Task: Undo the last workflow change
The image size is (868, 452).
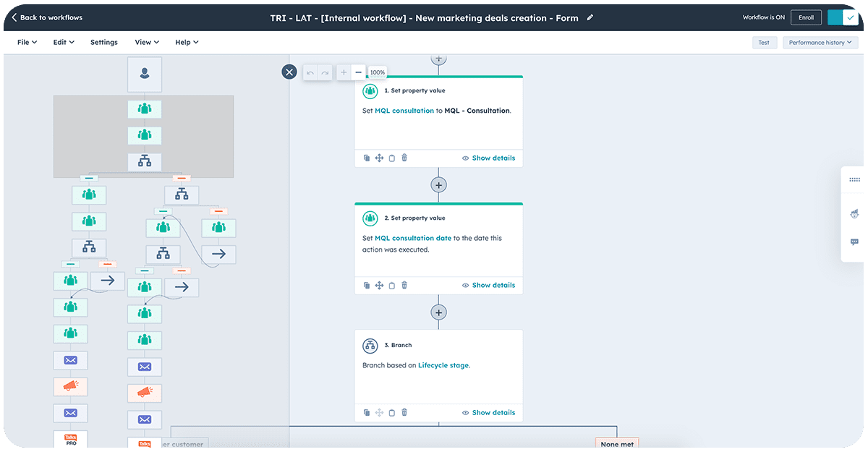Action: (x=310, y=72)
